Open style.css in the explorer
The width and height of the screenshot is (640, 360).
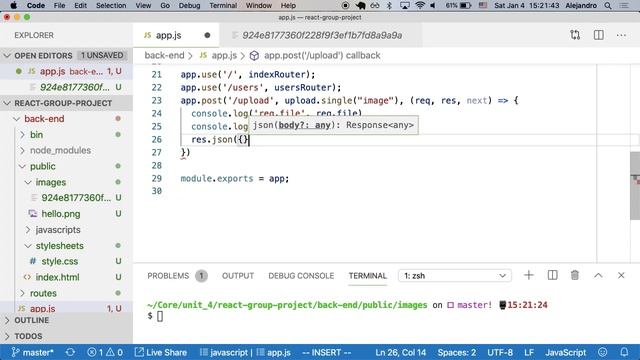(60, 261)
